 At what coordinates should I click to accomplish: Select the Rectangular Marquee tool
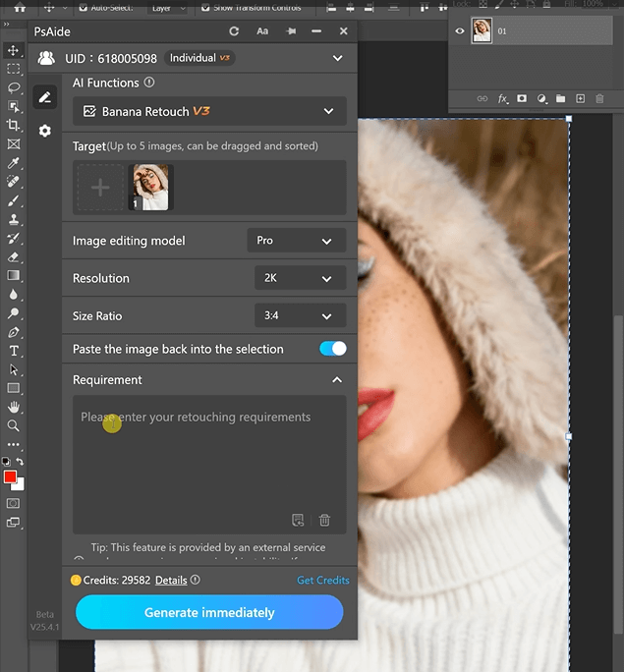(14, 69)
